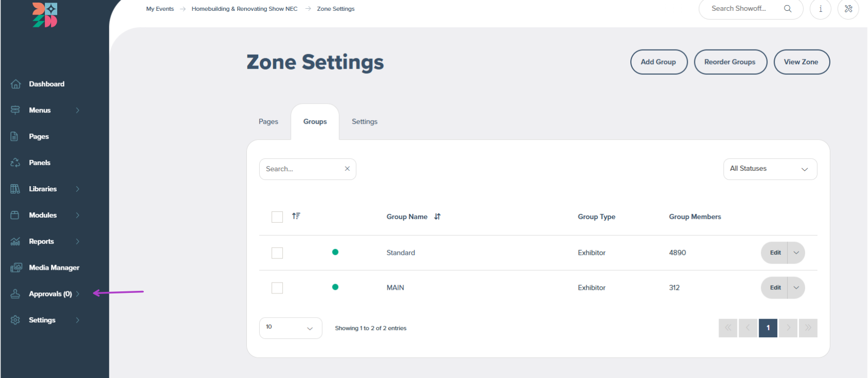The height and width of the screenshot is (378, 868).
Task: Click the Settings gear icon in sidebar
Action: 15,320
